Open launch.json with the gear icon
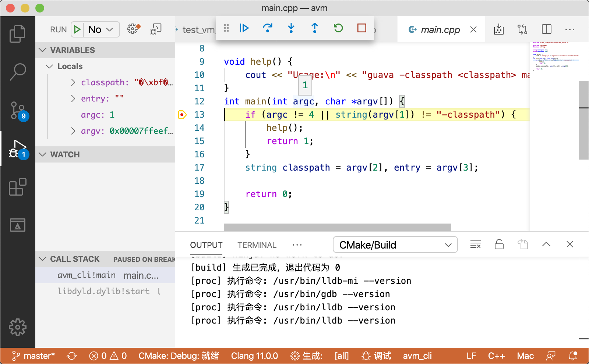The height and width of the screenshot is (364, 589). 133,29
